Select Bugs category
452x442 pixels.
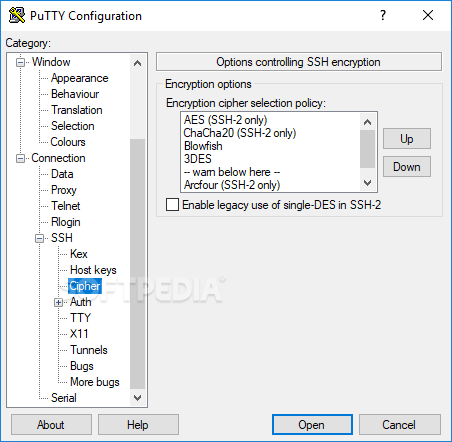click(x=82, y=366)
